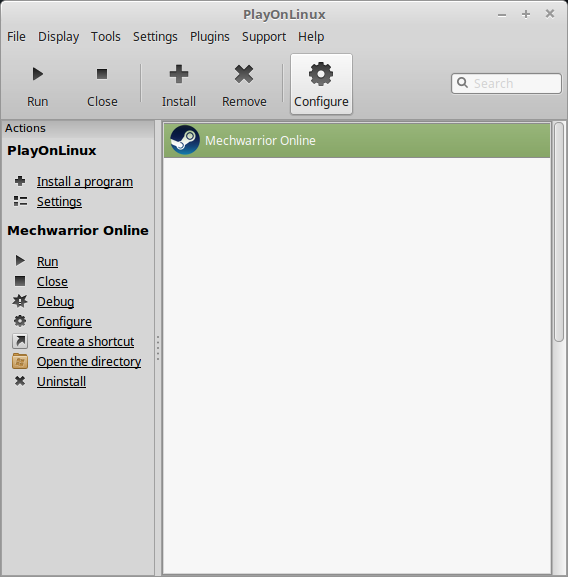Click the arrow icon beside Create a shortcut
Screen dimensions: 568x577
click(20, 341)
